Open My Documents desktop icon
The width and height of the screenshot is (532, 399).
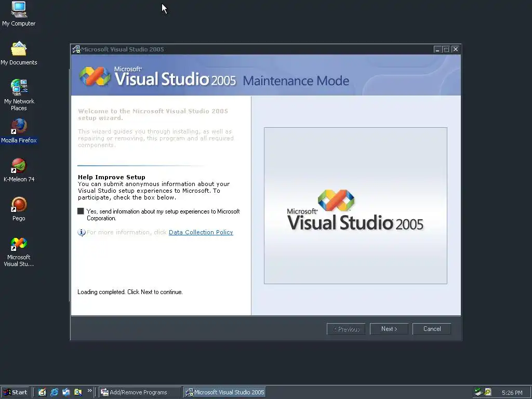pos(19,54)
